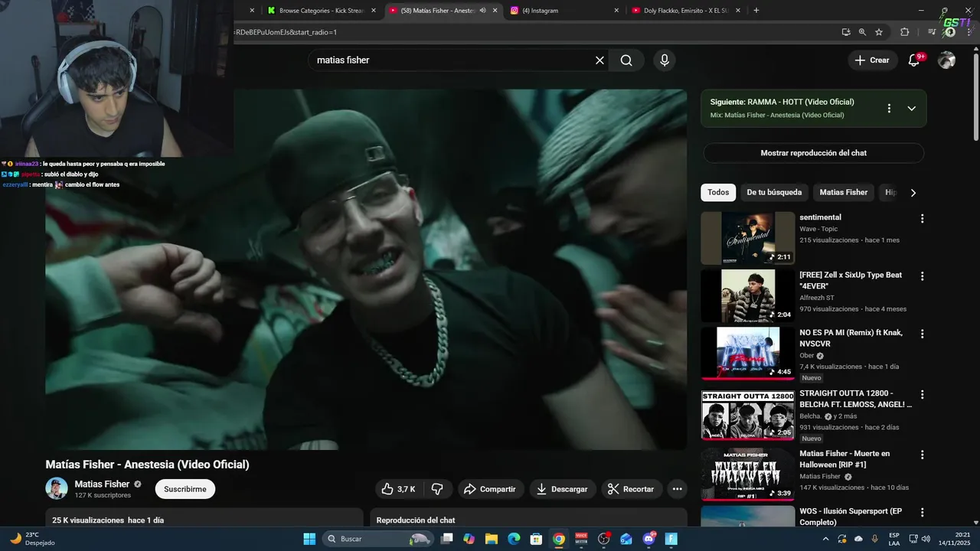This screenshot has height=551, width=980.
Task: Open the YouTube notifications bell
Action: point(914,60)
